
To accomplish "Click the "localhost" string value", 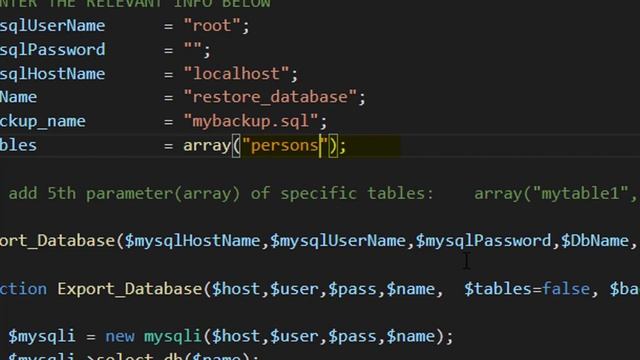I will point(236,74).
